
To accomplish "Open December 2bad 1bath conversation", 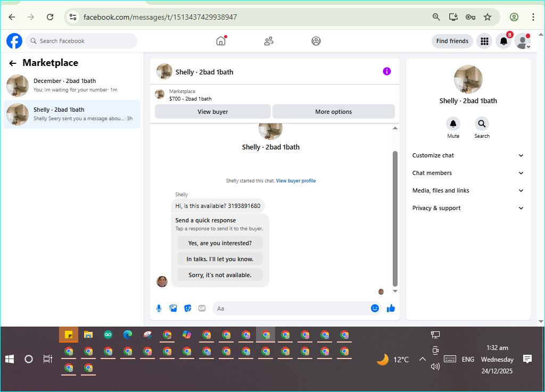I will click(72, 86).
